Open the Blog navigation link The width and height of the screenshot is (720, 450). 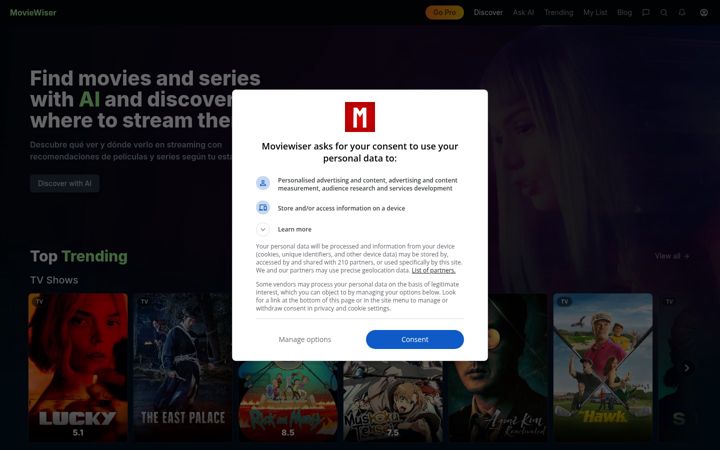pos(624,12)
